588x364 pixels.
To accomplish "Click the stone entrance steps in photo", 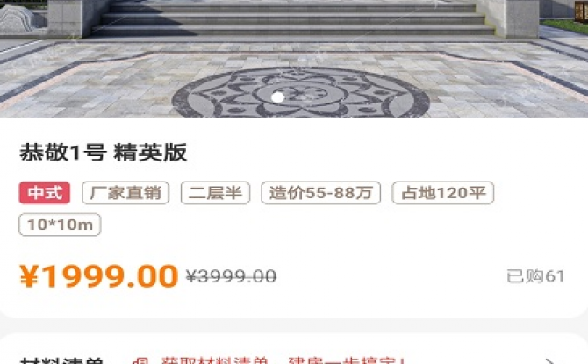I will click(292, 18).
